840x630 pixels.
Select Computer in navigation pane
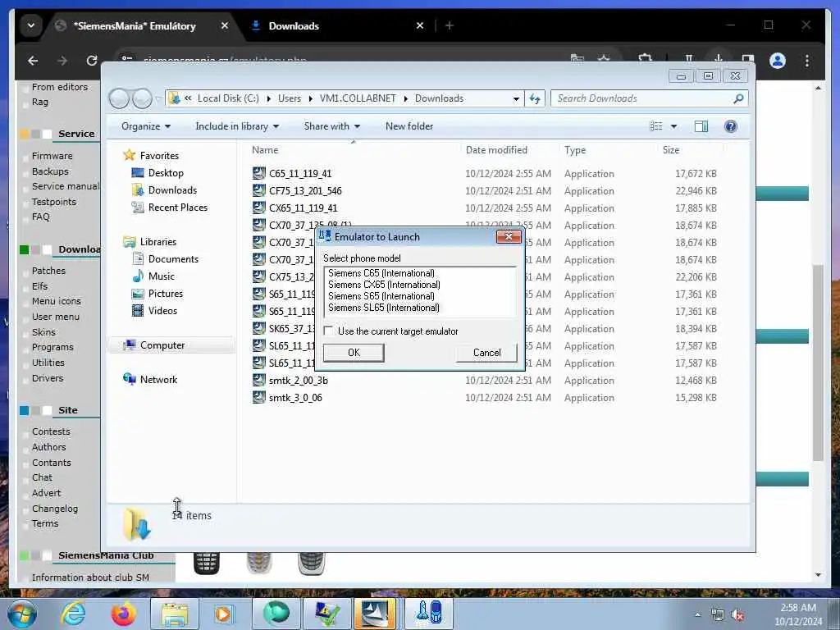pos(162,345)
